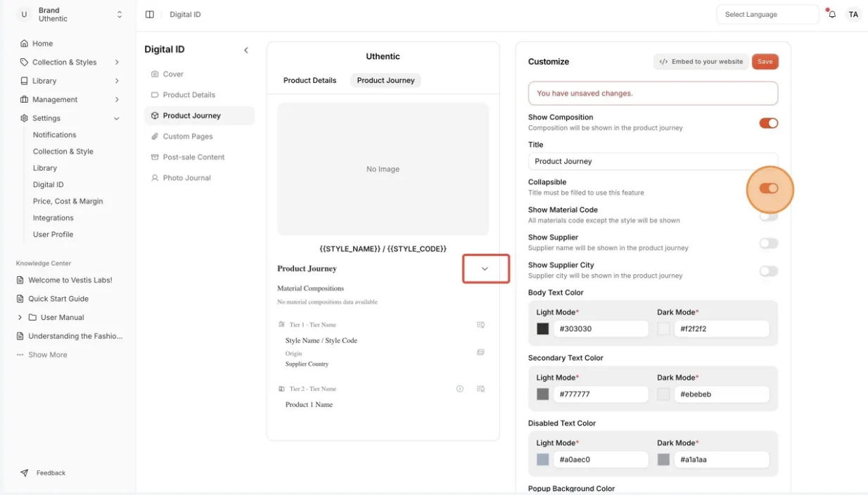Screen dimensions: 868x495
Task: Click the Photo Journal person icon
Action: [155, 178]
